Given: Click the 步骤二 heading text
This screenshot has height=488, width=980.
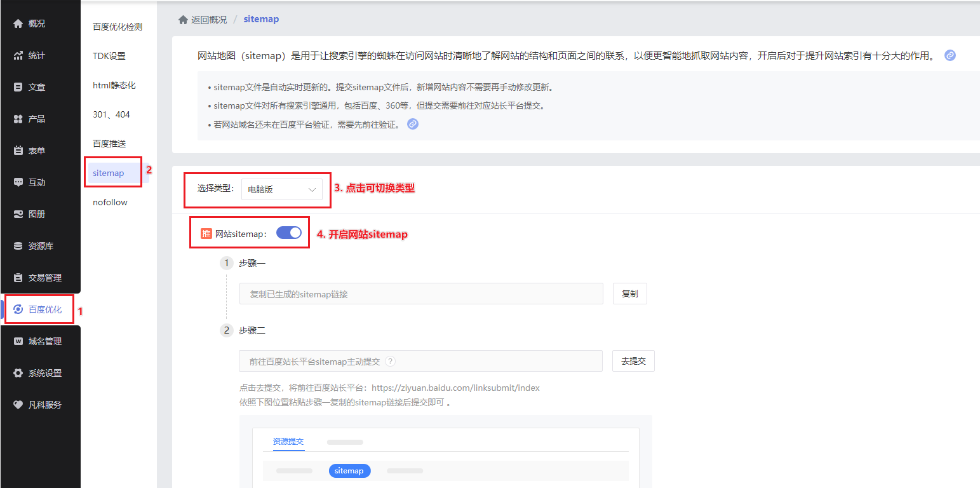Looking at the screenshot, I should (x=252, y=330).
